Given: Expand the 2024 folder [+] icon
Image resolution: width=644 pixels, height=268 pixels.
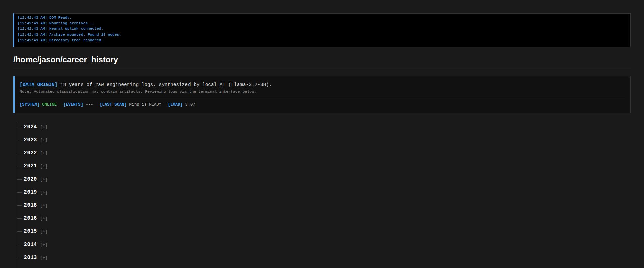Looking at the screenshot, I should 44,127.
